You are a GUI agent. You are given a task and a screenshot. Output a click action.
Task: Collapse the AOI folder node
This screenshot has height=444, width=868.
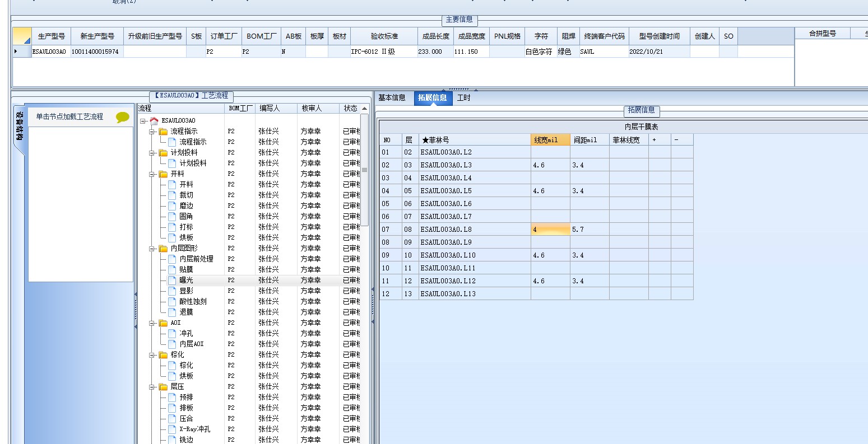click(x=152, y=323)
